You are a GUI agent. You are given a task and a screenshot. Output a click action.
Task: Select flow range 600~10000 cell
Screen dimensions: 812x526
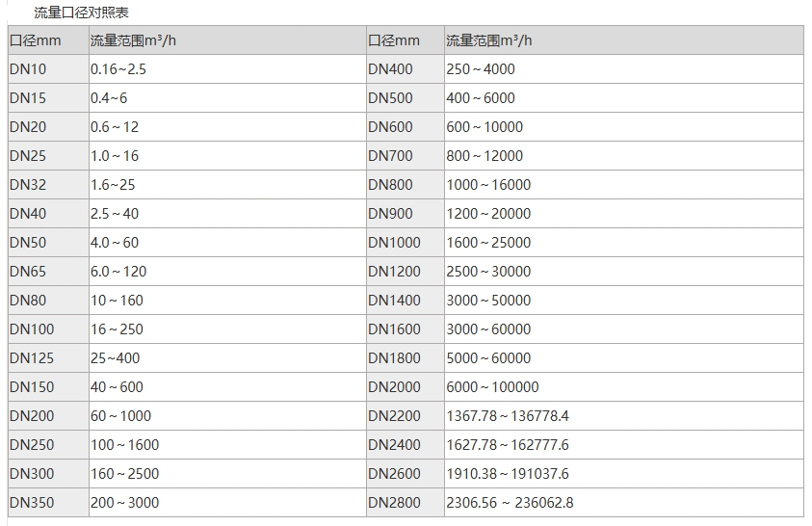[x=485, y=127]
